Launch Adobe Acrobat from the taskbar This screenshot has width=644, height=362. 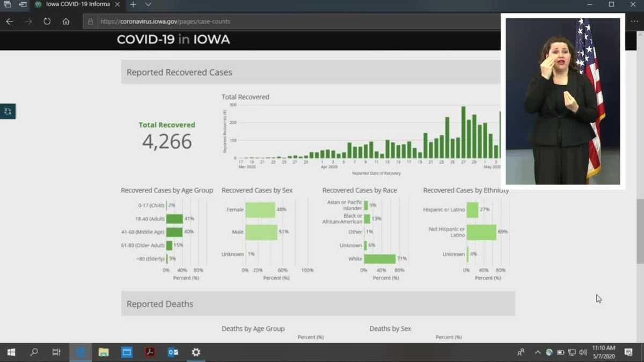tap(150, 352)
